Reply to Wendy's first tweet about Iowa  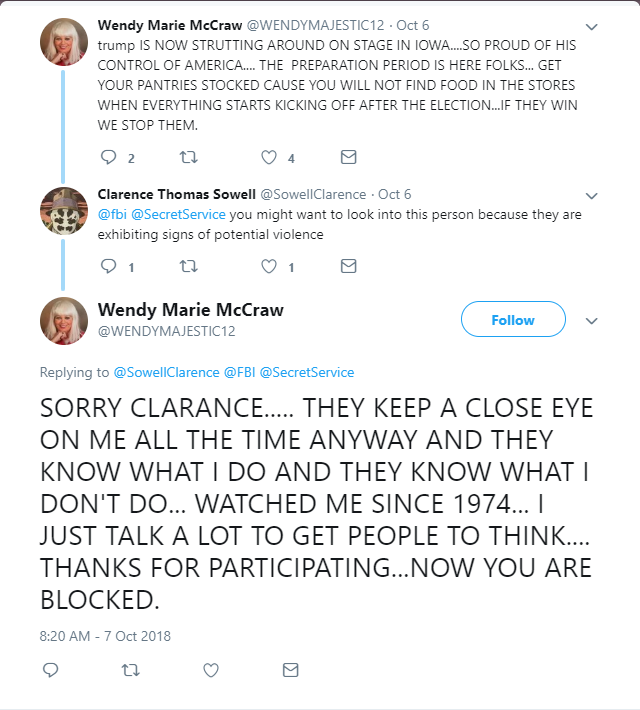108,157
